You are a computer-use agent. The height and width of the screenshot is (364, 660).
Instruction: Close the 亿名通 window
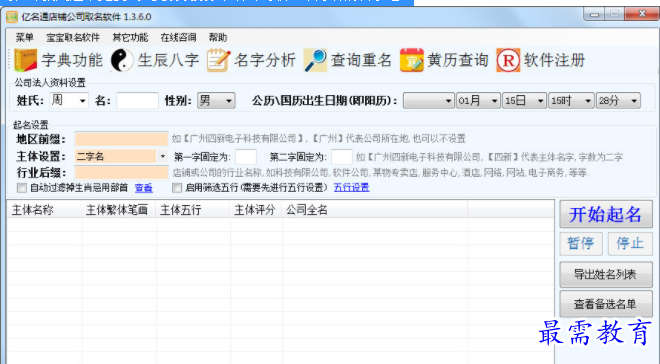click(x=641, y=14)
